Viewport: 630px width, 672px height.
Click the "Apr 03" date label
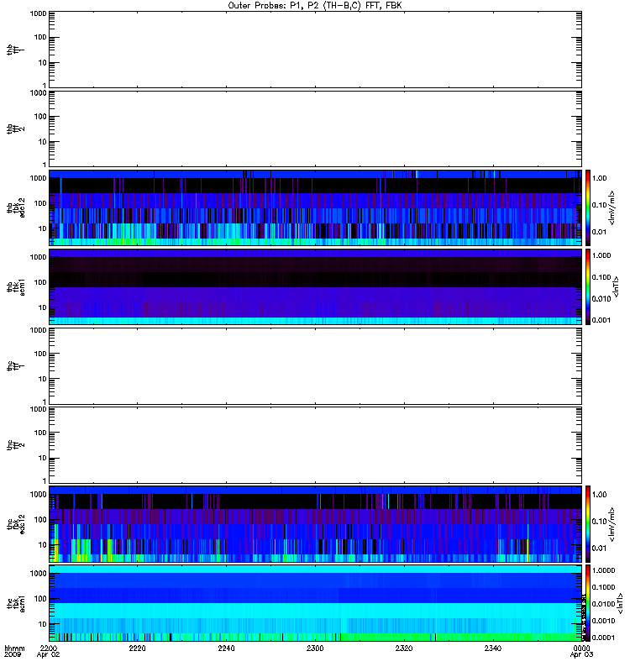click(581, 654)
